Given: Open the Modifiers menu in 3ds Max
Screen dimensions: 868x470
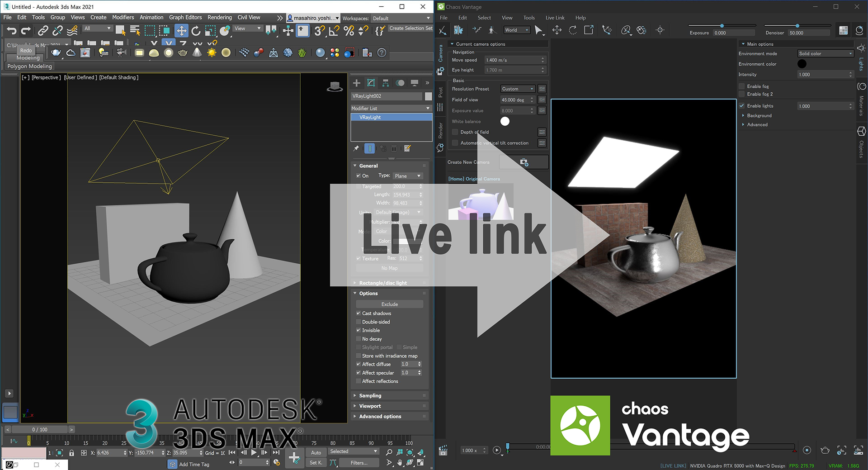Looking at the screenshot, I should pos(123,17).
